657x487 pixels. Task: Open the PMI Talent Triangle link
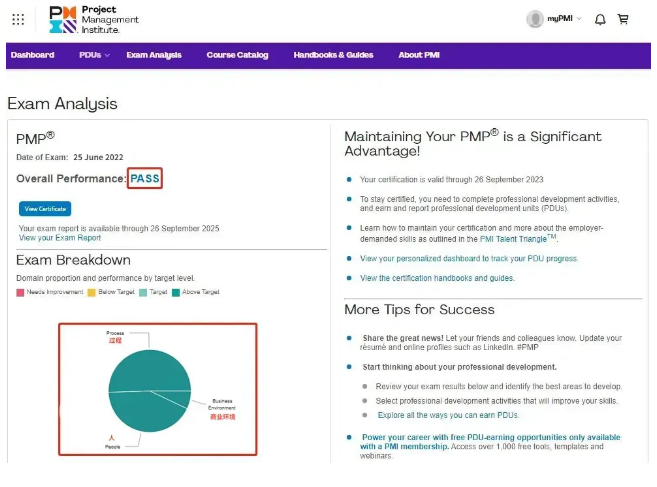[x=518, y=238]
